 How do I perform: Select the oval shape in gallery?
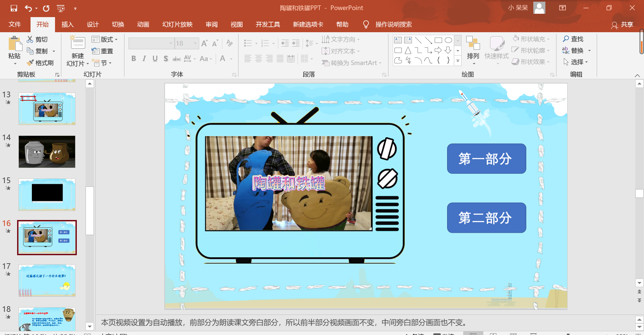[448, 40]
